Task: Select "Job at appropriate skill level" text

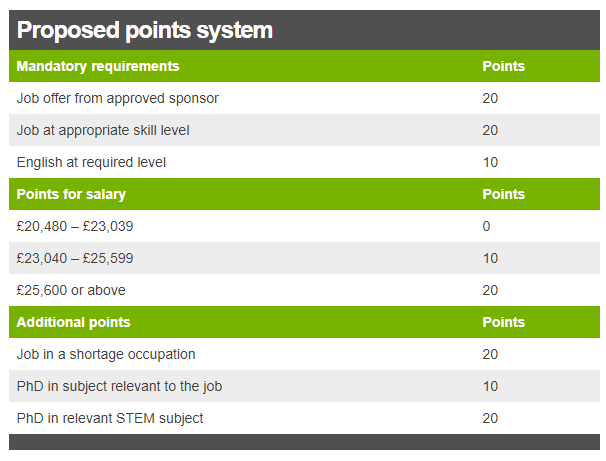Action: pos(103,130)
